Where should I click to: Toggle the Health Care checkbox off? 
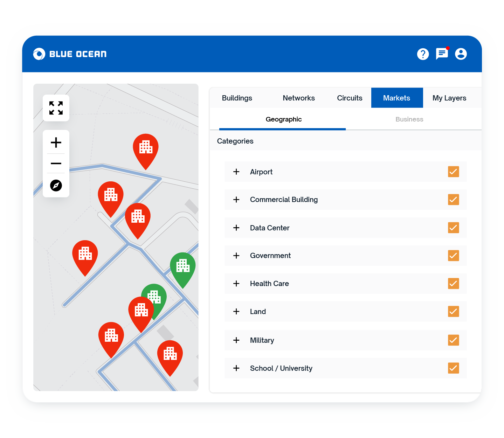click(x=453, y=284)
